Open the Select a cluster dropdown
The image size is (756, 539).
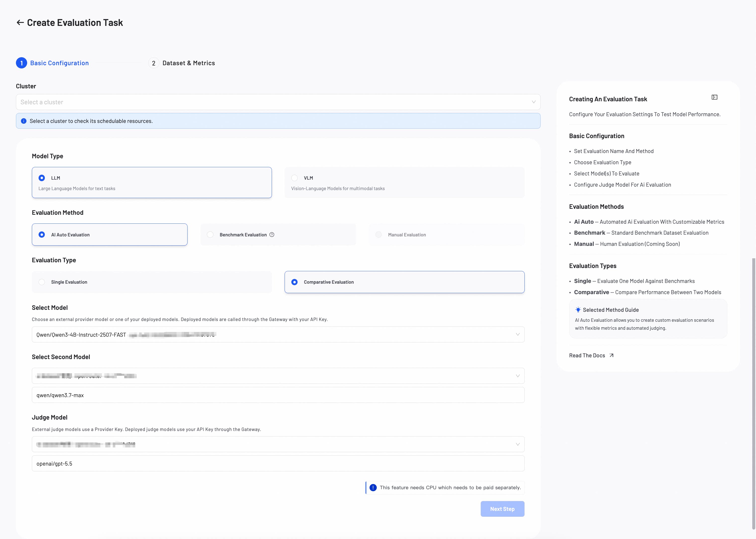point(278,102)
